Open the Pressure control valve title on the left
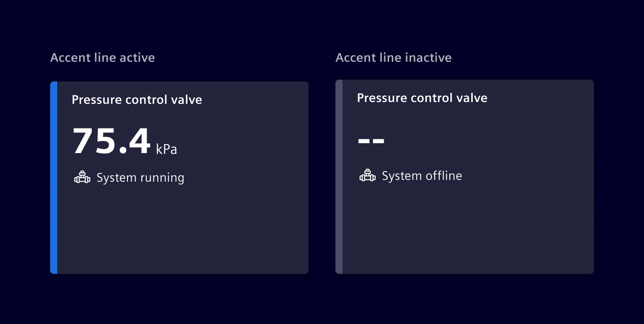The image size is (644, 324). click(137, 100)
